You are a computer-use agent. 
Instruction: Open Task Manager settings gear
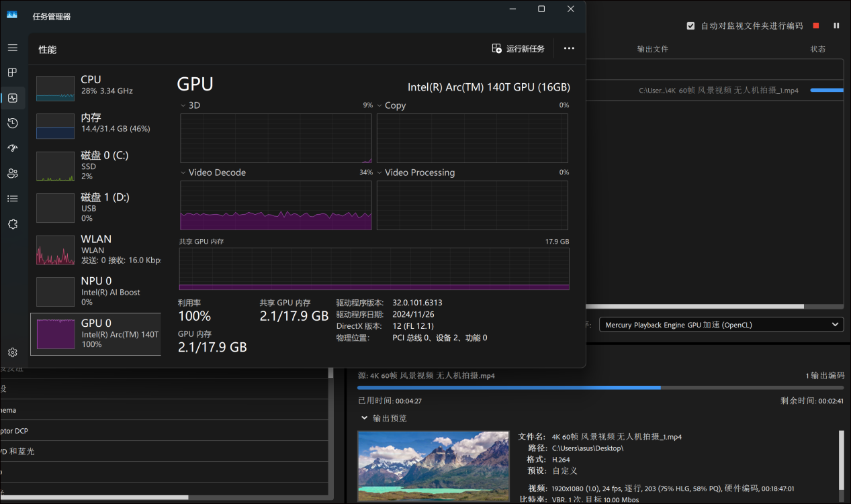pyautogui.click(x=12, y=352)
